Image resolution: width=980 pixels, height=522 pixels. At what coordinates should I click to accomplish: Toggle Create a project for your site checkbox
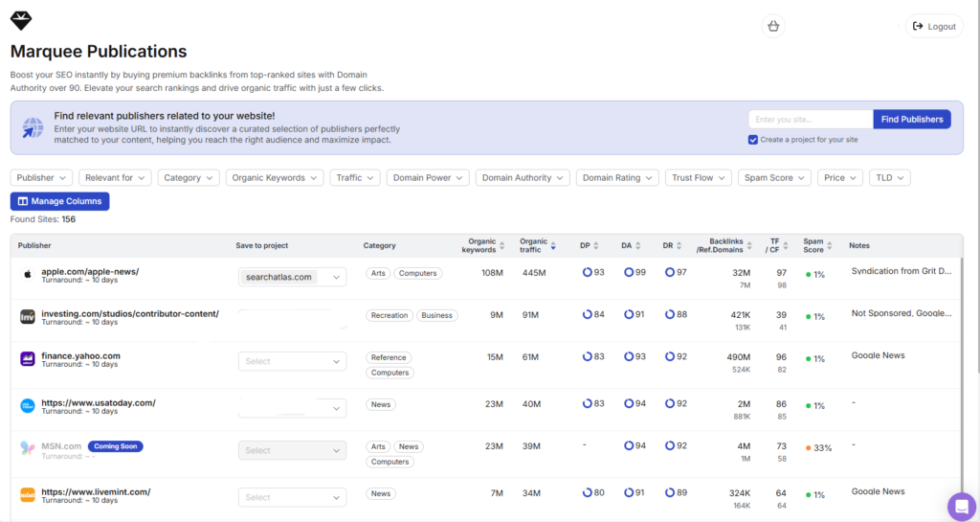[x=753, y=140]
